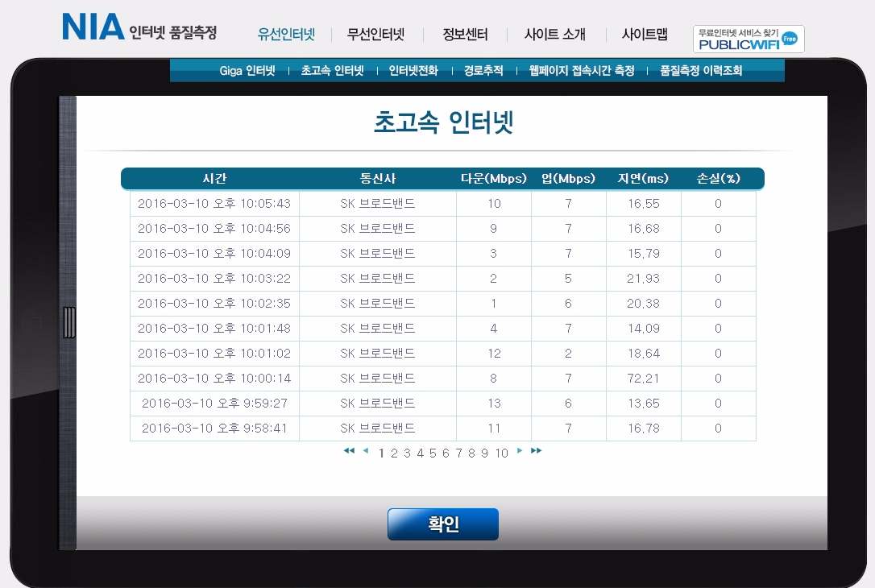Select the 오후 9:58:41 timestamp cell

[x=214, y=429]
